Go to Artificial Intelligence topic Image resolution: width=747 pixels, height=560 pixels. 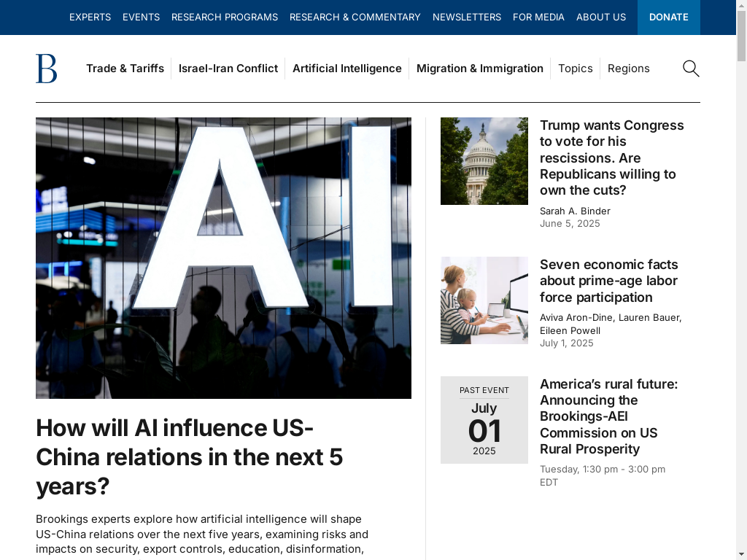(x=347, y=69)
